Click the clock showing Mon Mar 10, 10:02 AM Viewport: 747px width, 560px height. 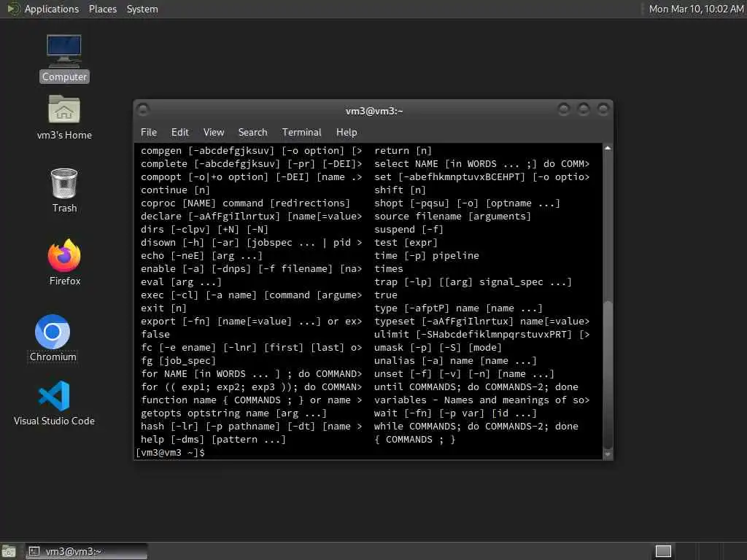[696, 9]
